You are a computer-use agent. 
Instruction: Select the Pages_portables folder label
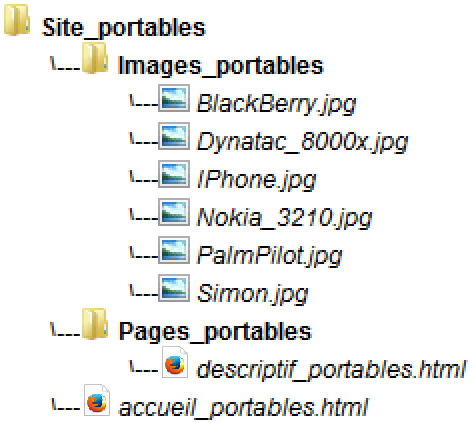[215, 332]
